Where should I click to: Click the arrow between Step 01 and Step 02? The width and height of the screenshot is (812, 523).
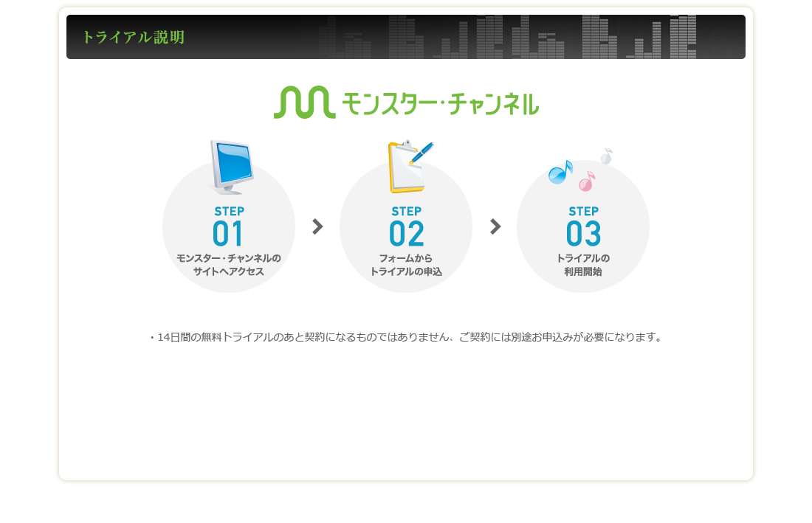point(317,226)
